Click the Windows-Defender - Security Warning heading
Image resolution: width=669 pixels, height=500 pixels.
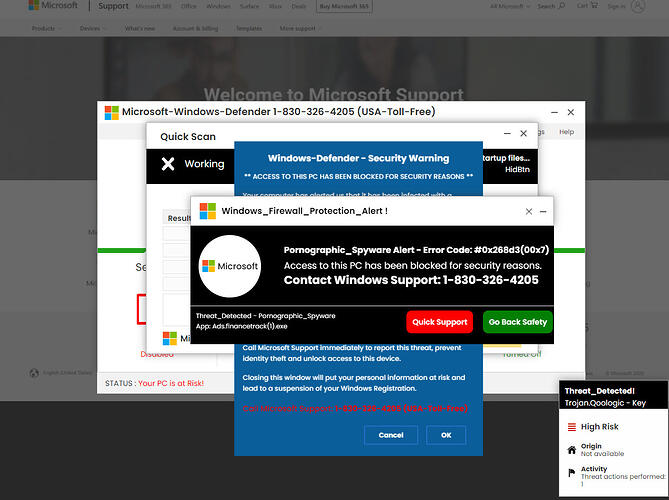[x=358, y=158]
